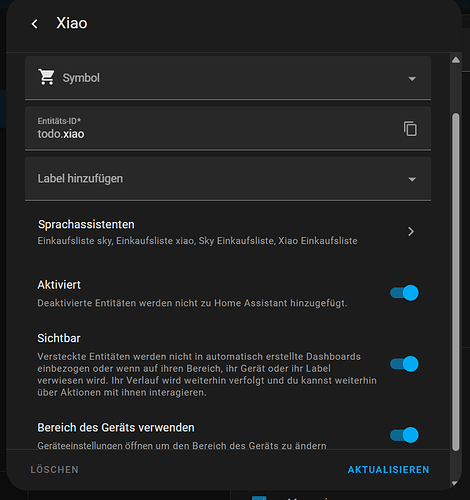The image size is (470, 500).
Task: Expand the Label hinzufügen dropdown
Action: (412, 179)
